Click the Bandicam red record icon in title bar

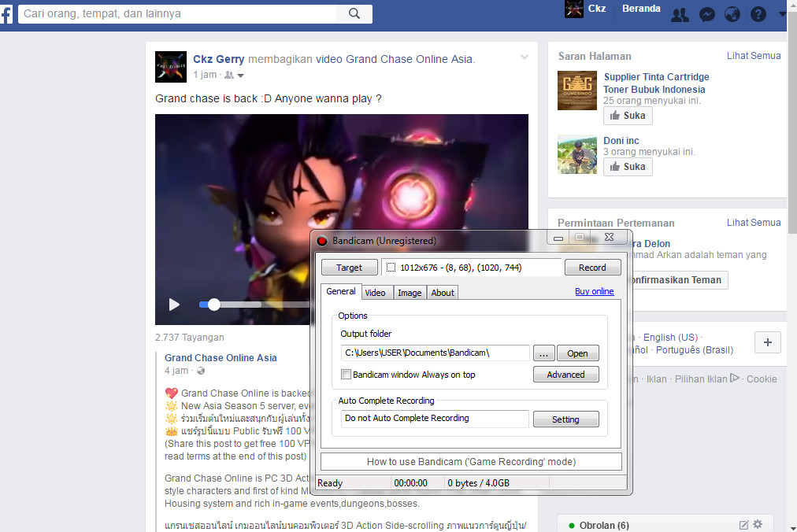tap(322, 241)
